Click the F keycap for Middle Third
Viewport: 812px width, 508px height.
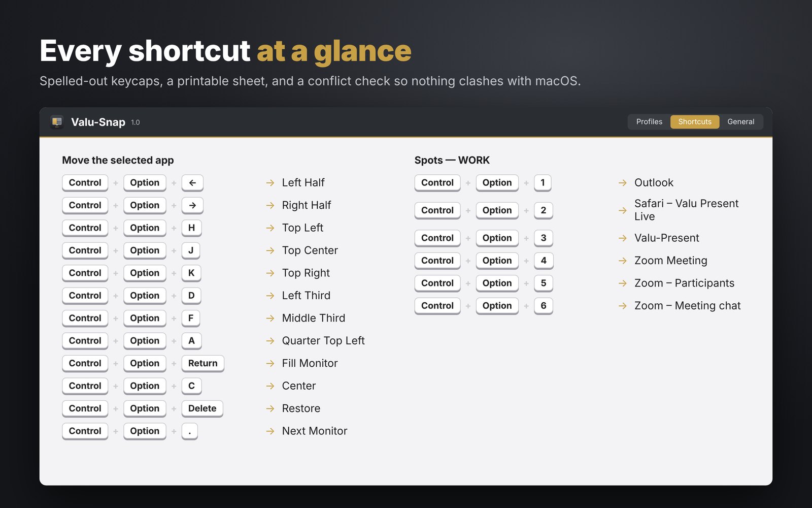191,318
